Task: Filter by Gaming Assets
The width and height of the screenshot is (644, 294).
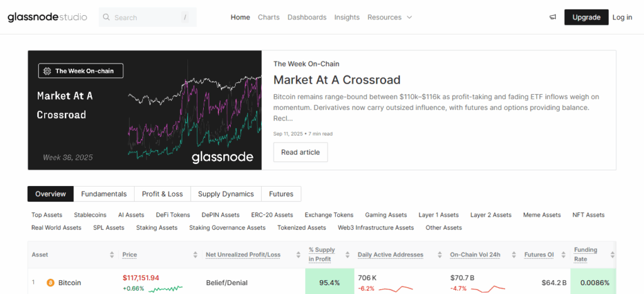Action: (x=386, y=215)
